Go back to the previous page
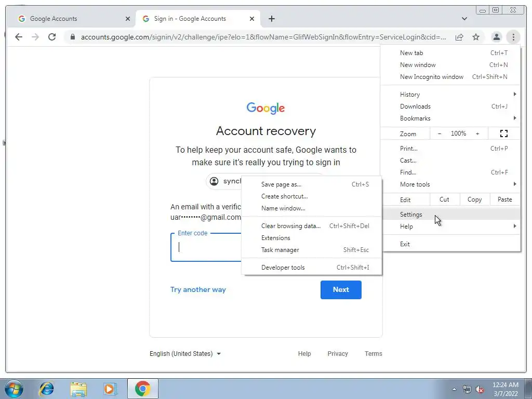 pos(19,37)
